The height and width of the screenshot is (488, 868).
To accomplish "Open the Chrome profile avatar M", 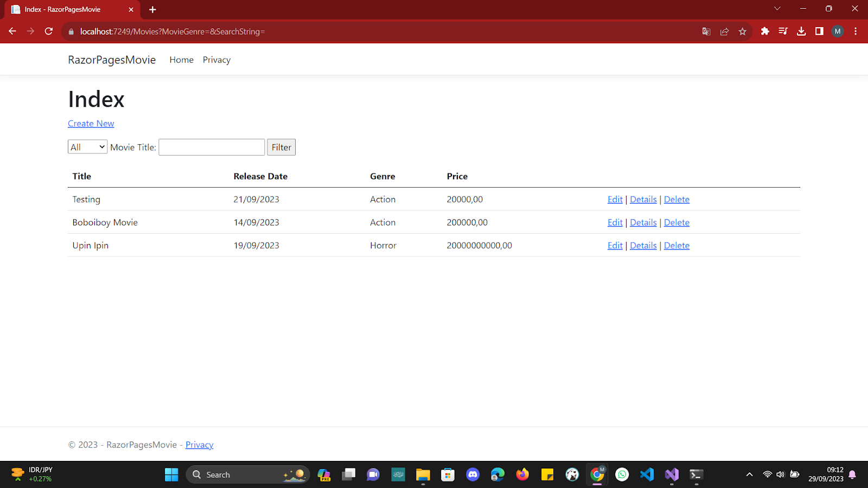I will (x=838, y=31).
